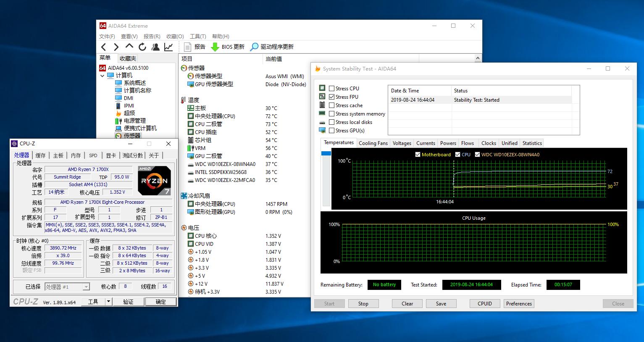Viewport: 644px width, 342px height.
Task: Toggle the Motherboard graph checkbox
Action: (x=418, y=154)
